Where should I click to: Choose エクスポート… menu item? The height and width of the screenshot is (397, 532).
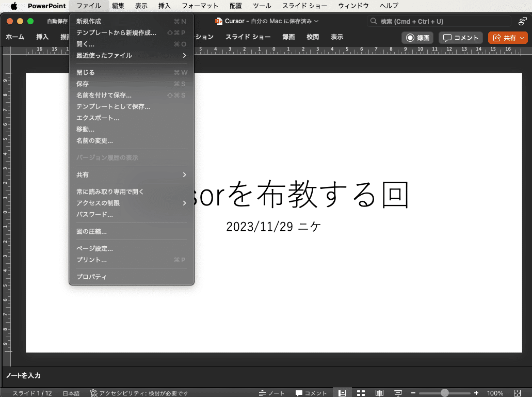pyautogui.click(x=131, y=118)
